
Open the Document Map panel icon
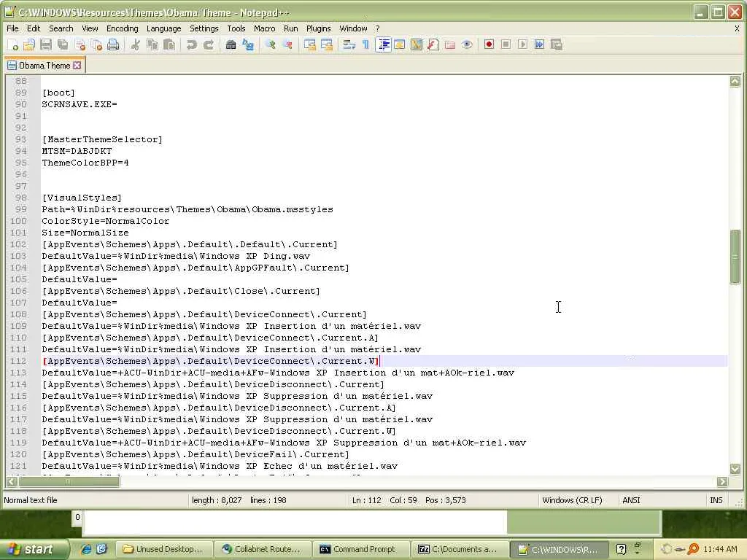pyautogui.click(x=417, y=44)
